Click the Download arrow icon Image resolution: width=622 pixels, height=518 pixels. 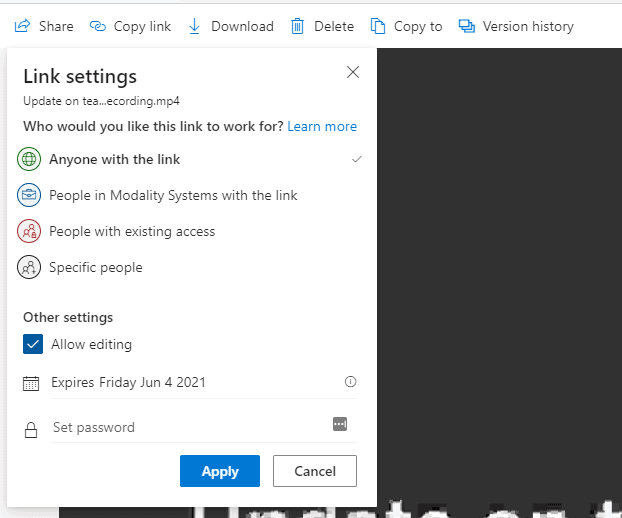(195, 27)
